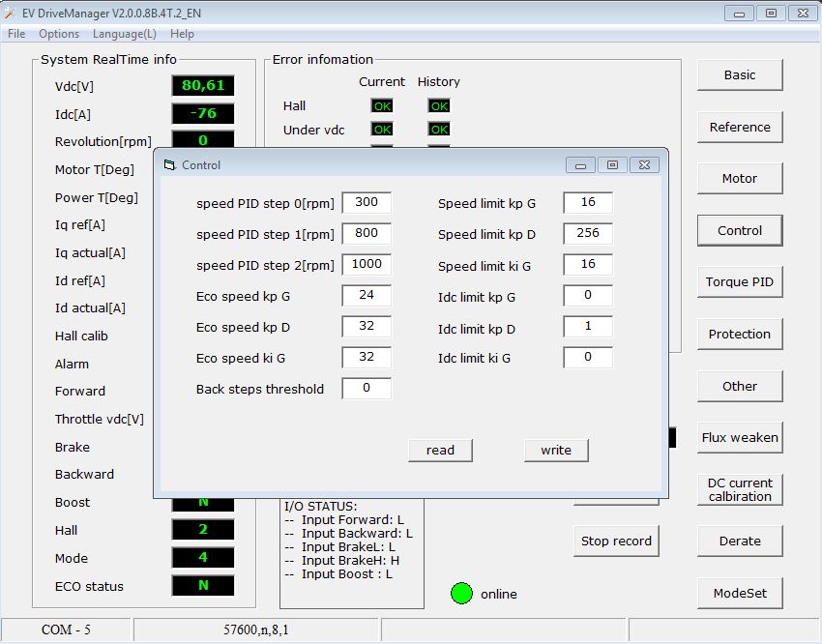The image size is (822, 644).
Task: Click the Stop record button
Action: point(616,541)
